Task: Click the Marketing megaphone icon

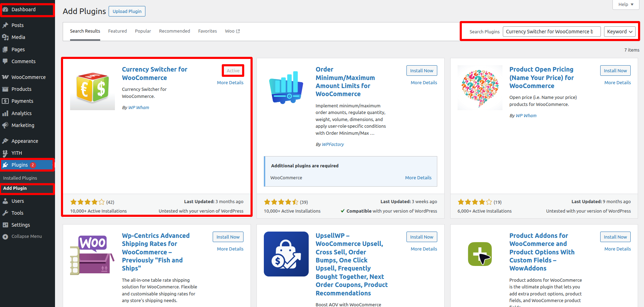Action: (5, 125)
